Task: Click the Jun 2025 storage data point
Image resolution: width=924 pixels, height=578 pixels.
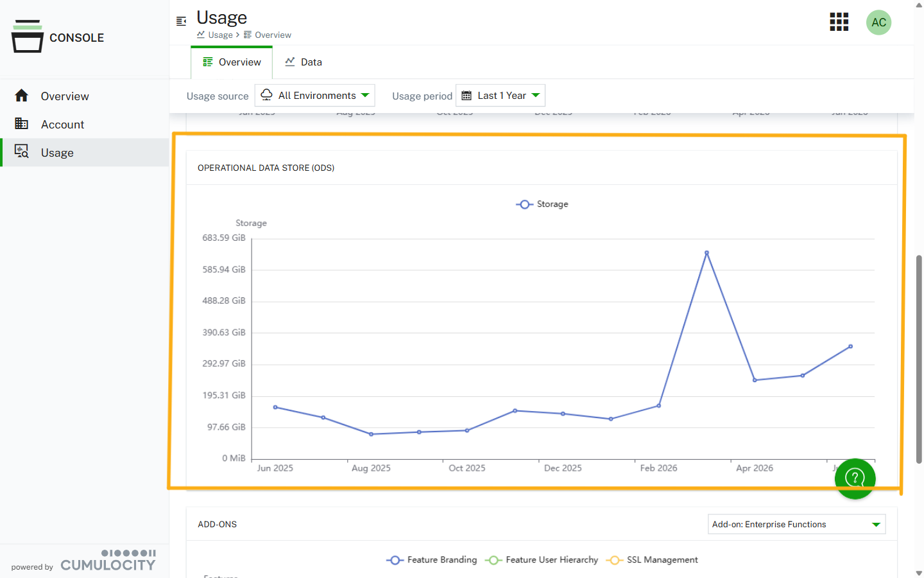Action: (x=275, y=407)
